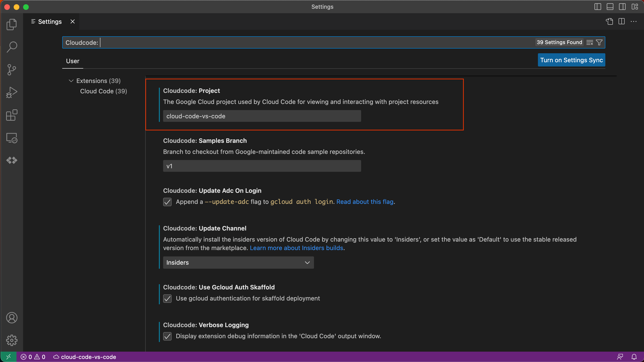The width and height of the screenshot is (644, 362).
Task: Click the Cloudcode: Samples Branch title
Action: 205,141
